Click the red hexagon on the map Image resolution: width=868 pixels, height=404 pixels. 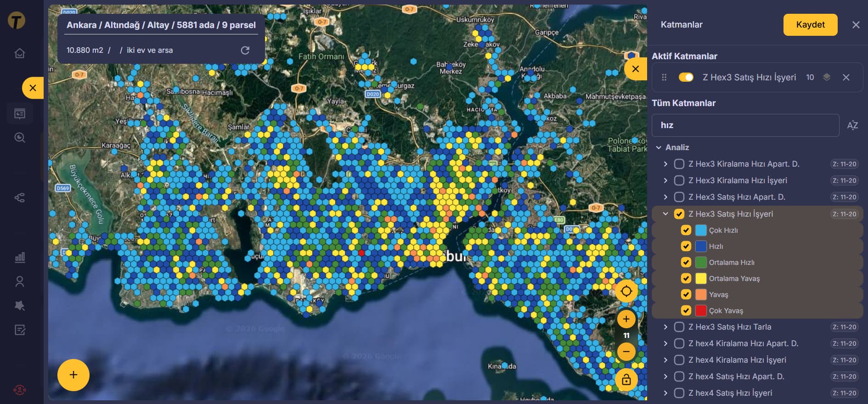[x=361, y=252]
